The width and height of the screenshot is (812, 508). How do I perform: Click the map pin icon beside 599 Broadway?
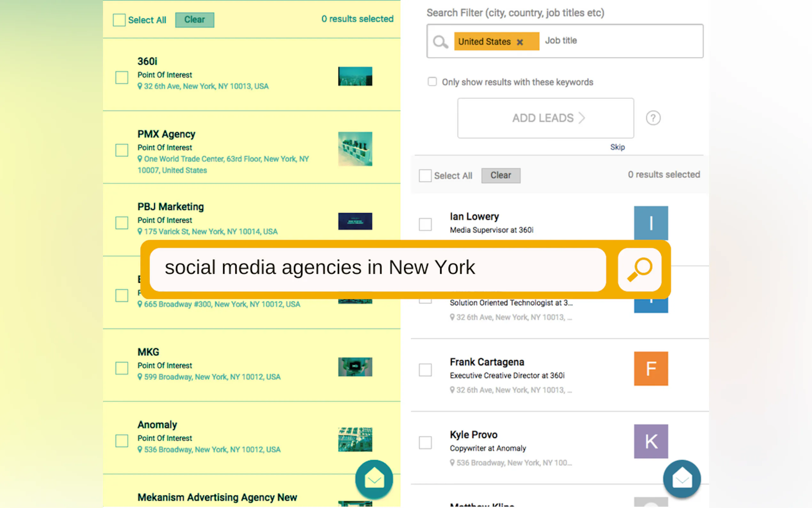pos(140,377)
